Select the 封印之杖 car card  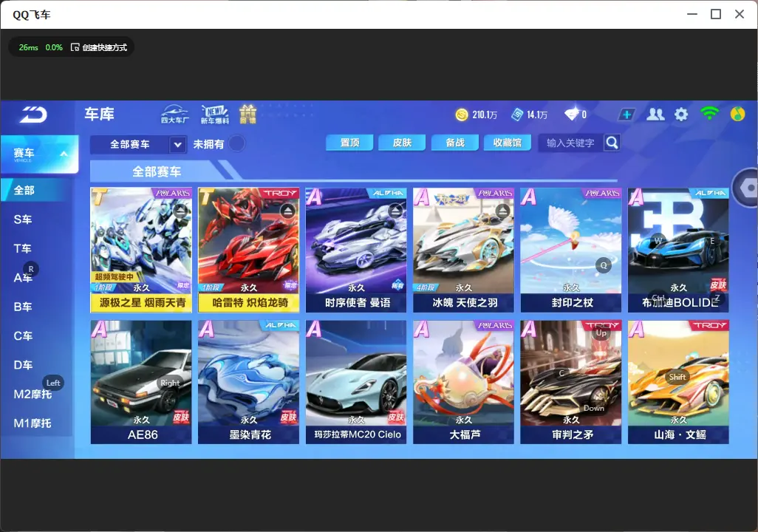coord(571,250)
